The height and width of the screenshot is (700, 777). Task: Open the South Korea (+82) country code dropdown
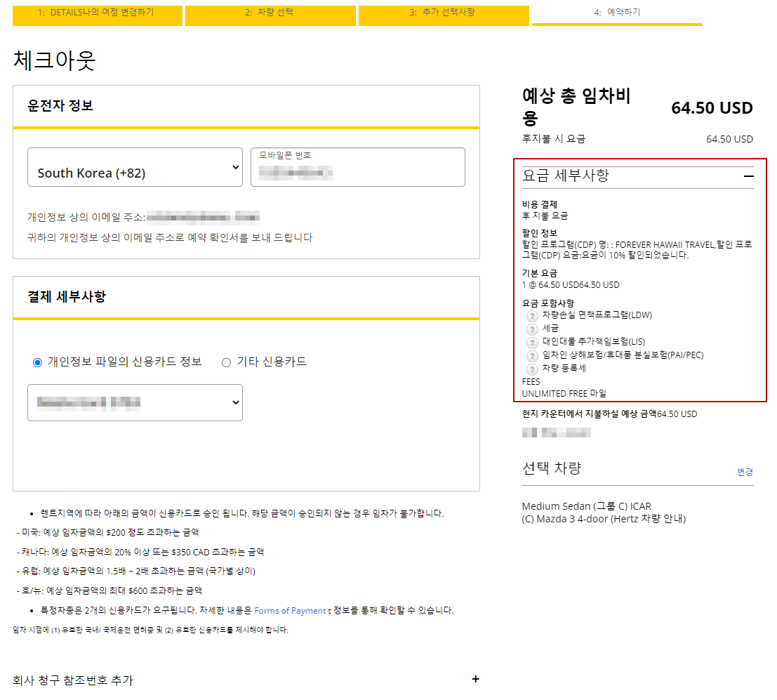tap(135, 167)
